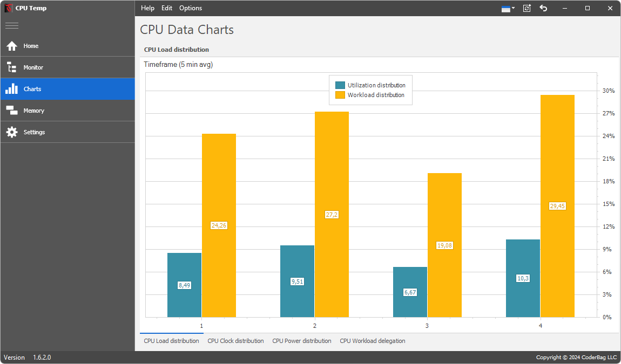Click the Memory blocks icon
Viewport: 621px width, 364px height.
point(12,111)
